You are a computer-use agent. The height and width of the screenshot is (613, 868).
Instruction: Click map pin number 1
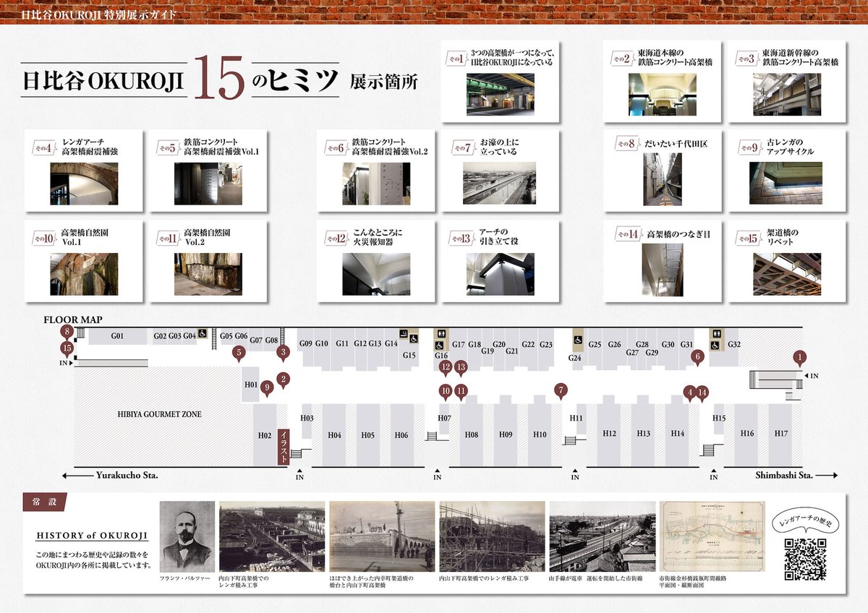(x=799, y=358)
